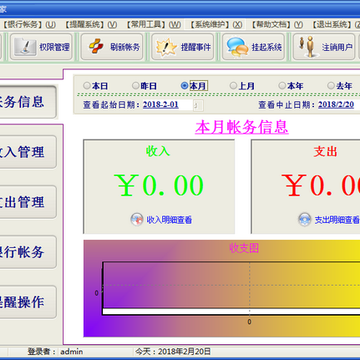Open the 常用工具 menu
Image resolution: width=360 pixels, height=360 pixels.
tap(154, 25)
